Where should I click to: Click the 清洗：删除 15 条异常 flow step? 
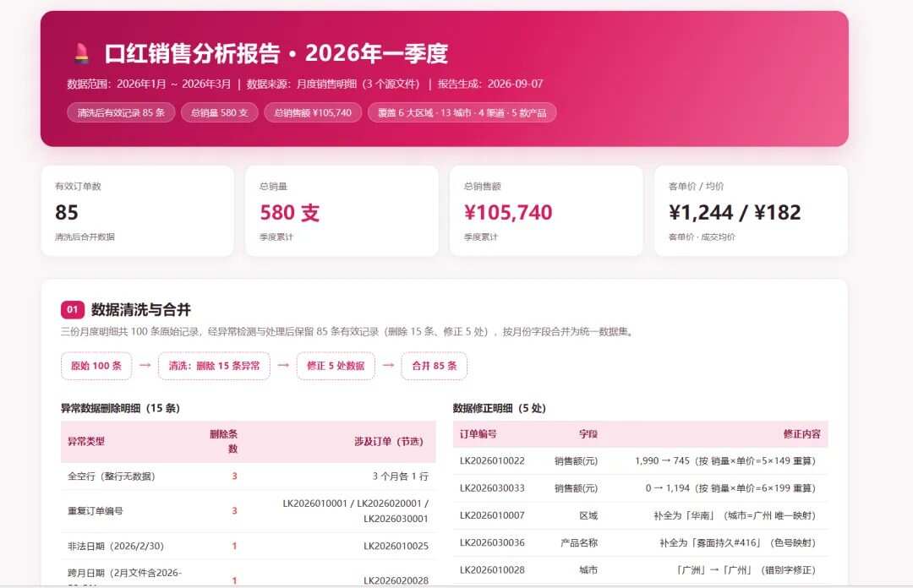pos(214,366)
